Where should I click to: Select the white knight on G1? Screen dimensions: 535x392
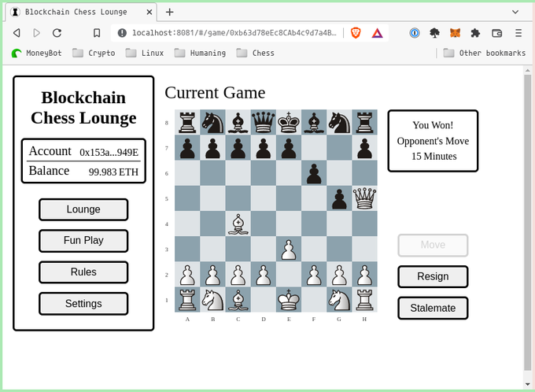click(339, 300)
